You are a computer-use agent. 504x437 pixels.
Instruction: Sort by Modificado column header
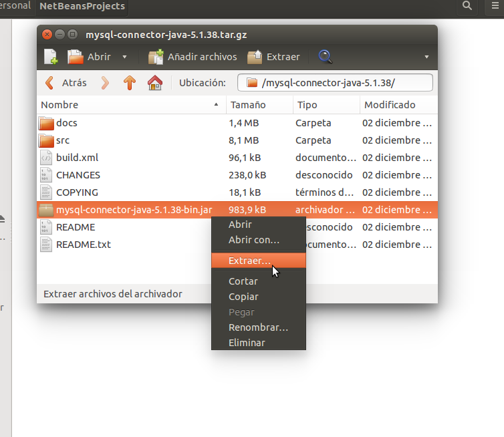click(398, 105)
